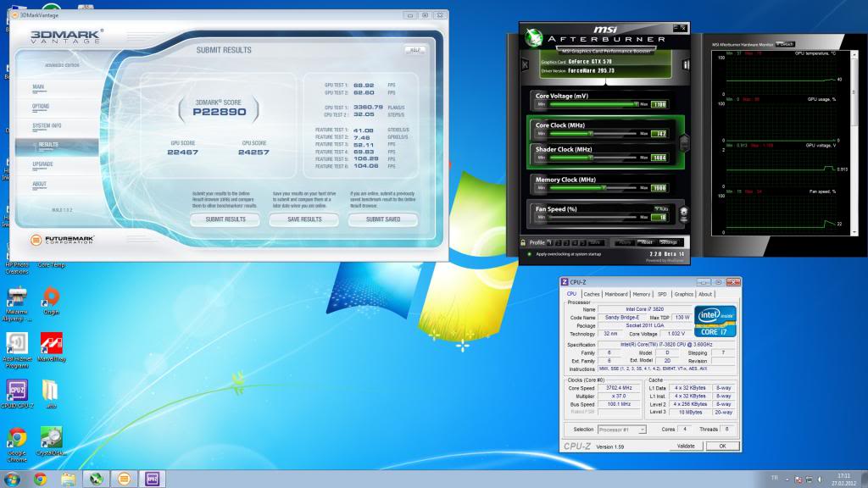
Task: Click the Shader Clock slider track
Action: 593,158
